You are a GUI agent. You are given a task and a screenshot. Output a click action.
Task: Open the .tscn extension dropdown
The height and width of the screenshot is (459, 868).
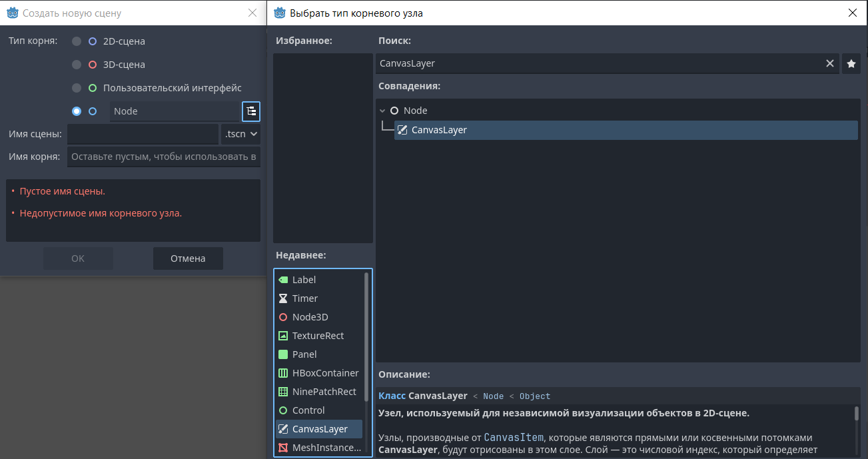point(240,134)
